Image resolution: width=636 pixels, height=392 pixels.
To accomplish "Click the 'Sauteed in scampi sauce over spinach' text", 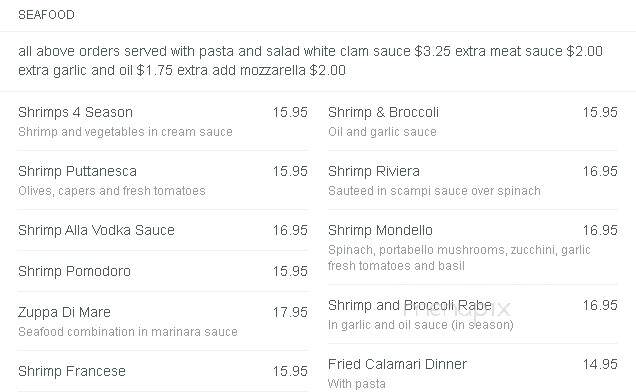I will (434, 191).
